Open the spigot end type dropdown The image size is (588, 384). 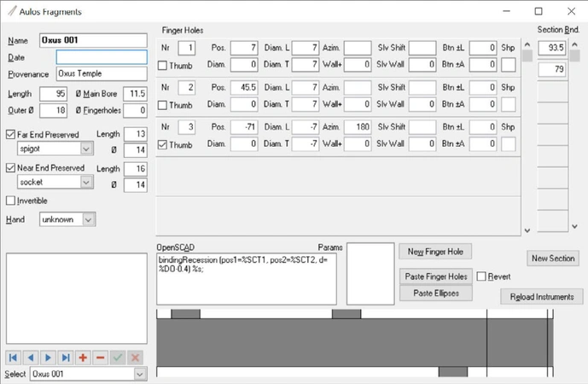[85, 148]
